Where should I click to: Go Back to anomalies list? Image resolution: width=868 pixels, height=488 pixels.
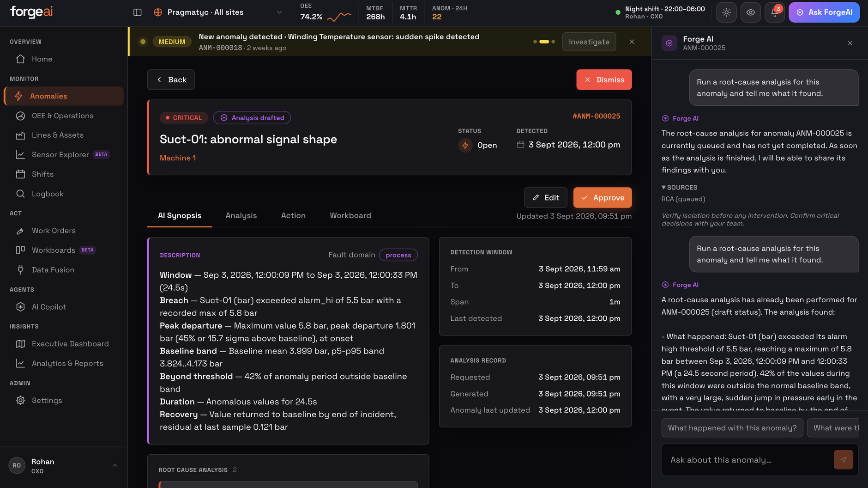pos(171,80)
